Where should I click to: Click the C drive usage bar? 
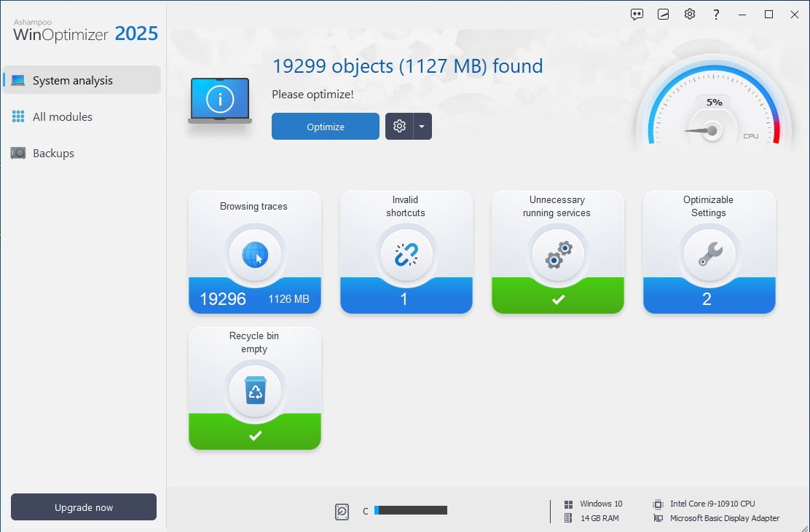411,510
